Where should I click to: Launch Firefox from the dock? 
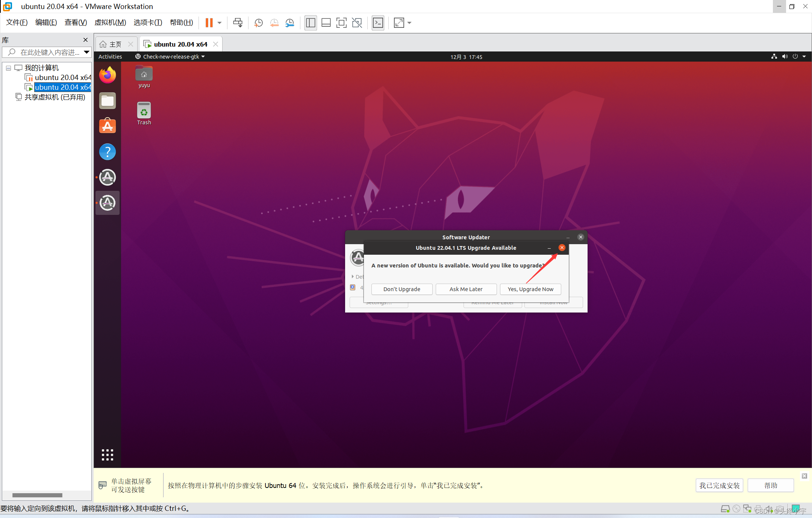click(x=108, y=75)
